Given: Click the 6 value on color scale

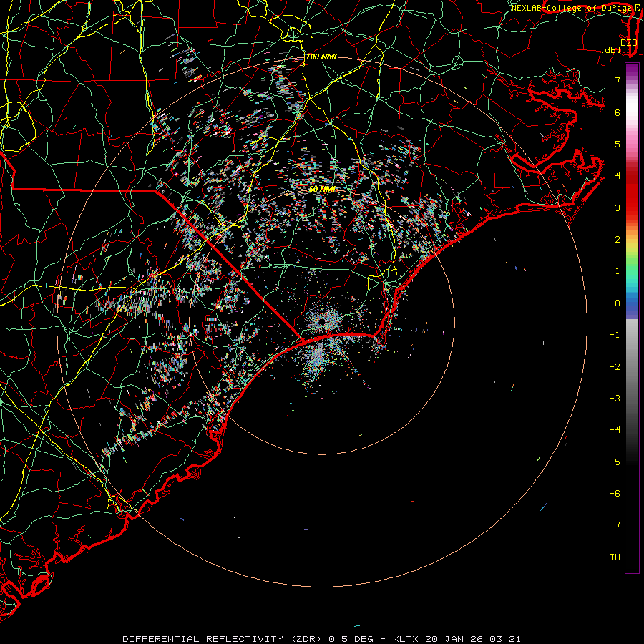Looking at the screenshot, I should pyautogui.click(x=618, y=112).
